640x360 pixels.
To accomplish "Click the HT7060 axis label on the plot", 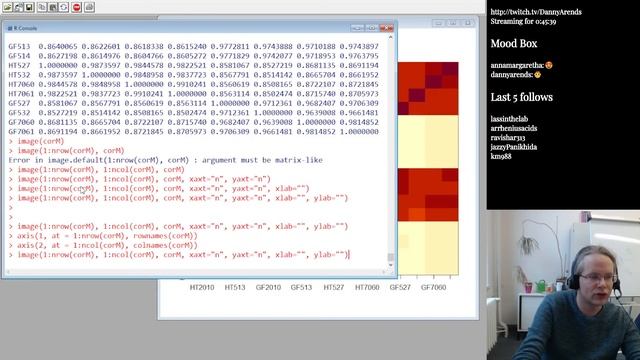I will [367, 287].
